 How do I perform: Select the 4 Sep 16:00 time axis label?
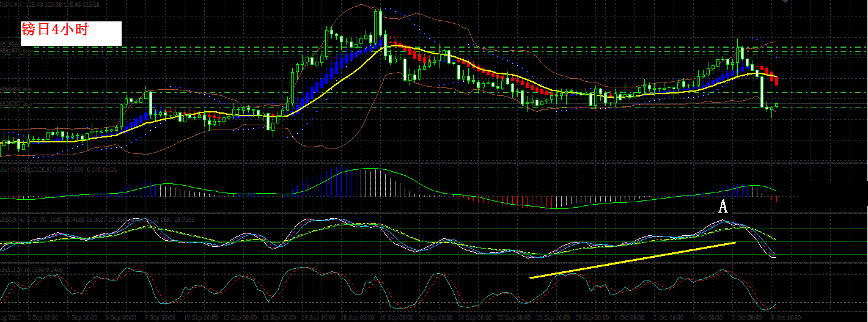(x=82, y=317)
